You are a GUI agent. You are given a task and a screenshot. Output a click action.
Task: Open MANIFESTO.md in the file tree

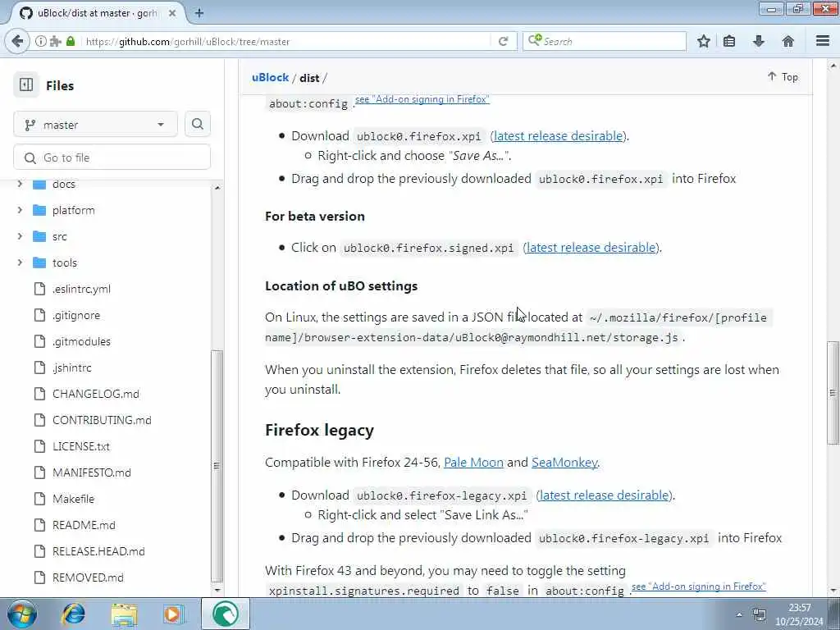[x=92, y=472]
